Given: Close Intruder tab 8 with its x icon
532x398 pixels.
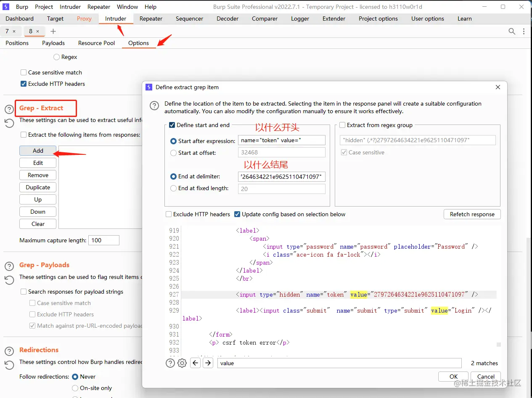Looking at the screenshot, I should tap(37, 31).
